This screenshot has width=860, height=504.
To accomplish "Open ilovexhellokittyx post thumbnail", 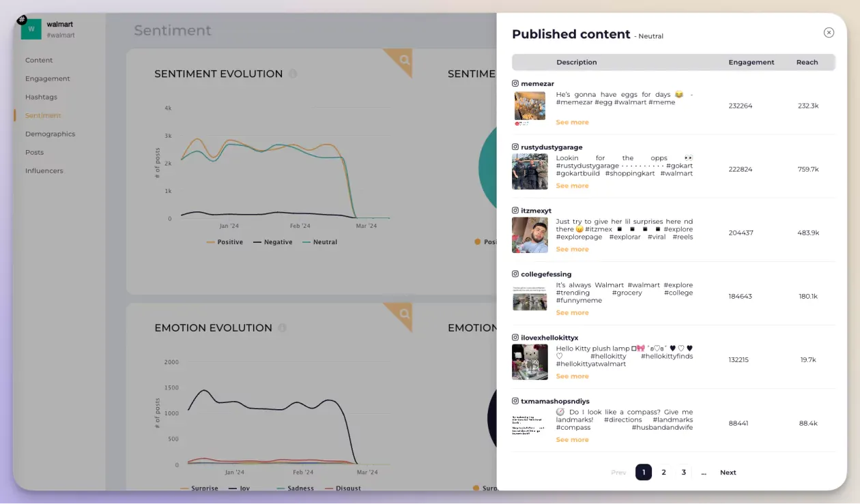I will click(x=530, y=361).
